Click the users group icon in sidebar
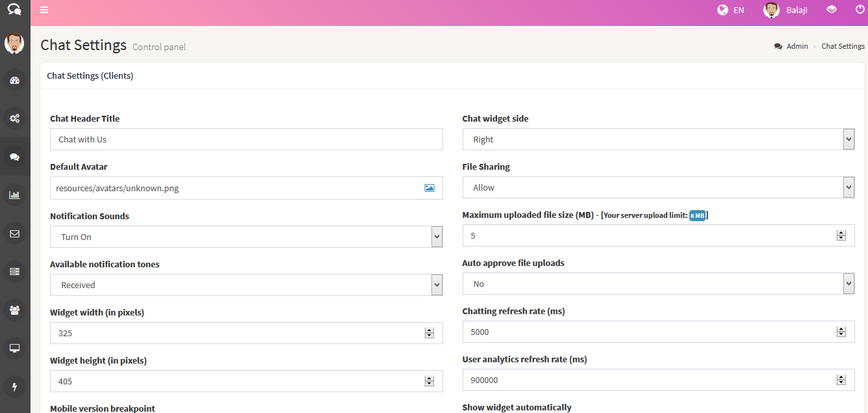Screen dimensions: 868x413 pyautogui.click(x=14, y=310)
